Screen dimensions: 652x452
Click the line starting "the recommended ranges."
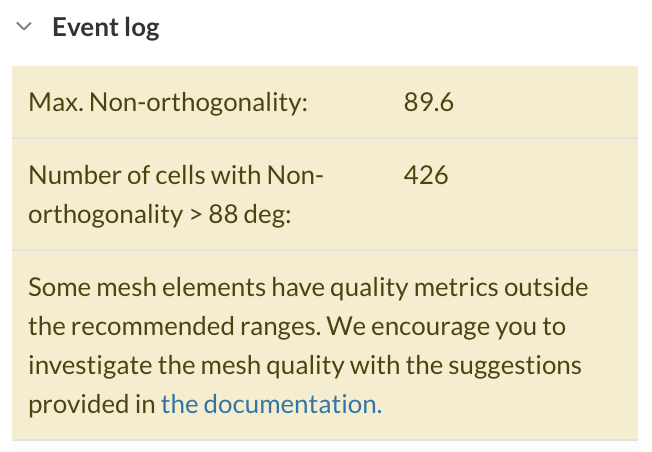click(297, 327)
